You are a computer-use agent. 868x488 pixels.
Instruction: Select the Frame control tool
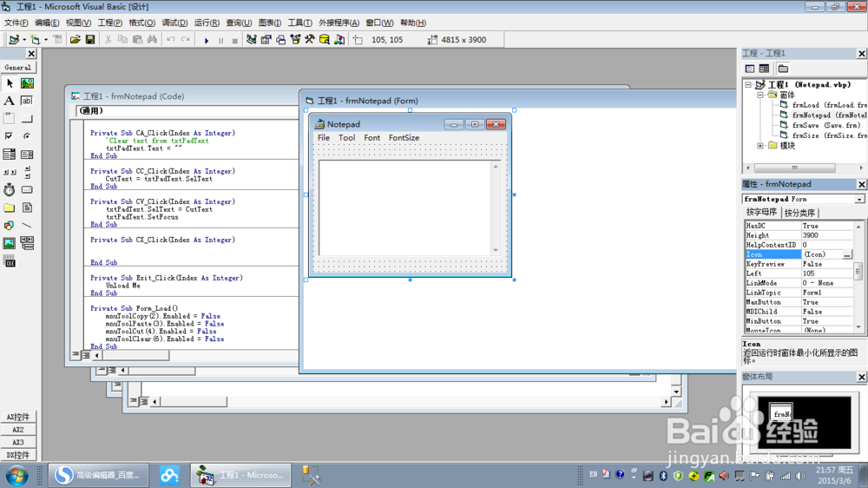pos(10,119)
